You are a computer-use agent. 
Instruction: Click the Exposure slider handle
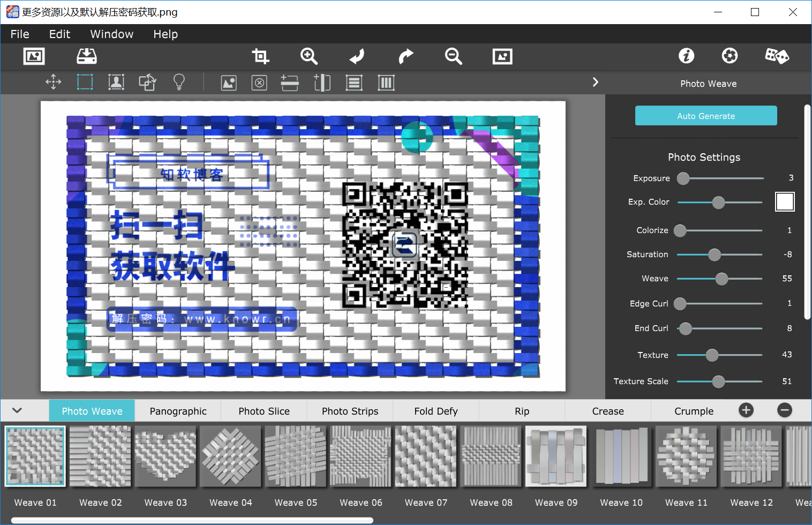pos(683,178)
